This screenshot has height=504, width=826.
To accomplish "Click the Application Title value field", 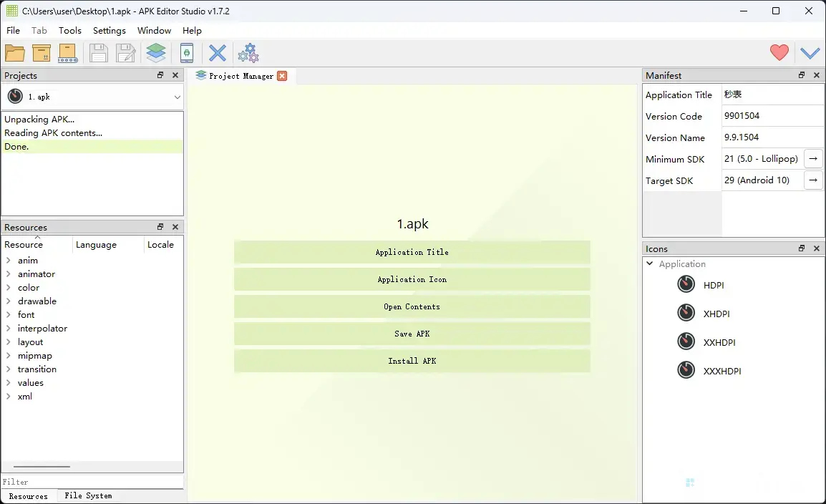I will tap(772, 94).
